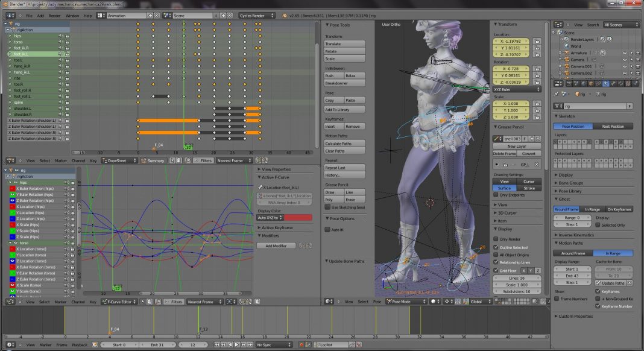Jump to the first frame using timeline controls
The image size is (644, 351).
217,344
